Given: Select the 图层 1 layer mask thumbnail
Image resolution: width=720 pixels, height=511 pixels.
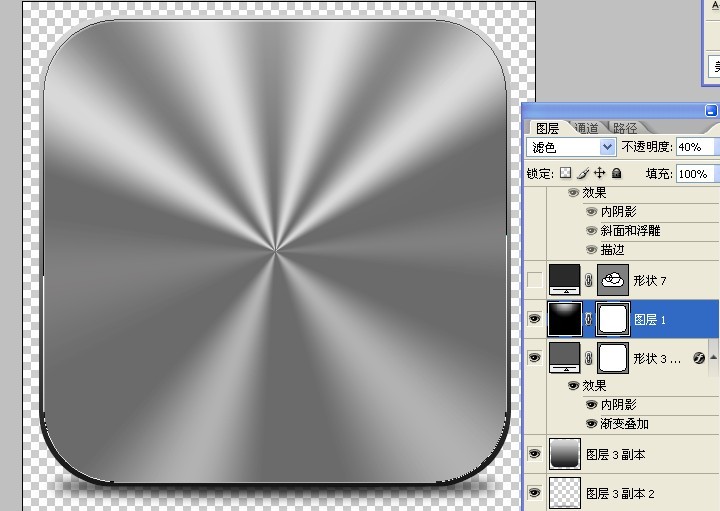Looking at the screenshot, I should [613, 319].
